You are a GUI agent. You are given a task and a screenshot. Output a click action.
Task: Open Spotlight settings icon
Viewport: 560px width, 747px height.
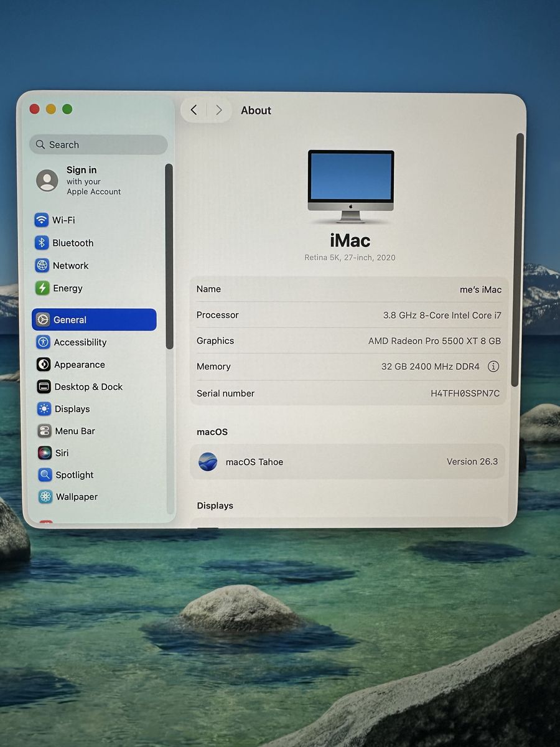(45, 475)
